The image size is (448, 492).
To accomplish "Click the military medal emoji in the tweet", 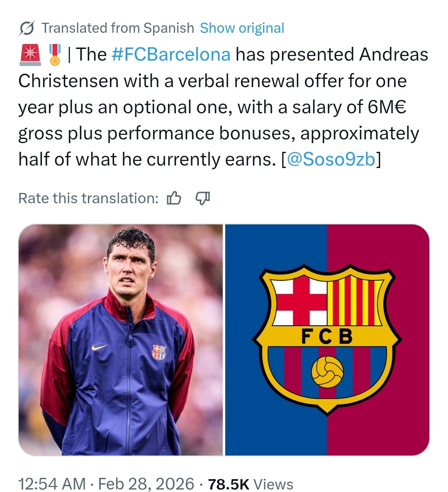I will tap(55, 55).
